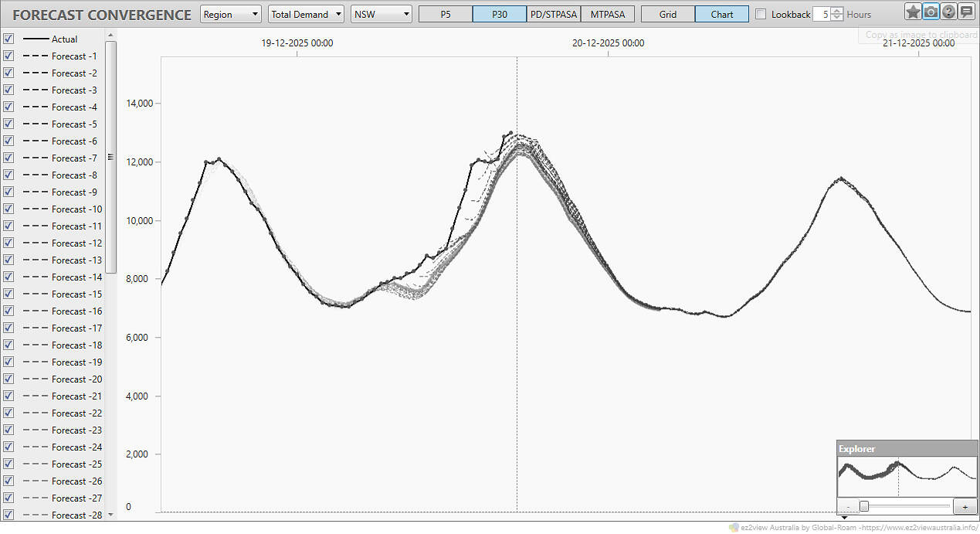The width and height of the screenshot is (980, 534).
Task: Open the Region dropdown
Action: pyautogui.click(x=231, y=14)
